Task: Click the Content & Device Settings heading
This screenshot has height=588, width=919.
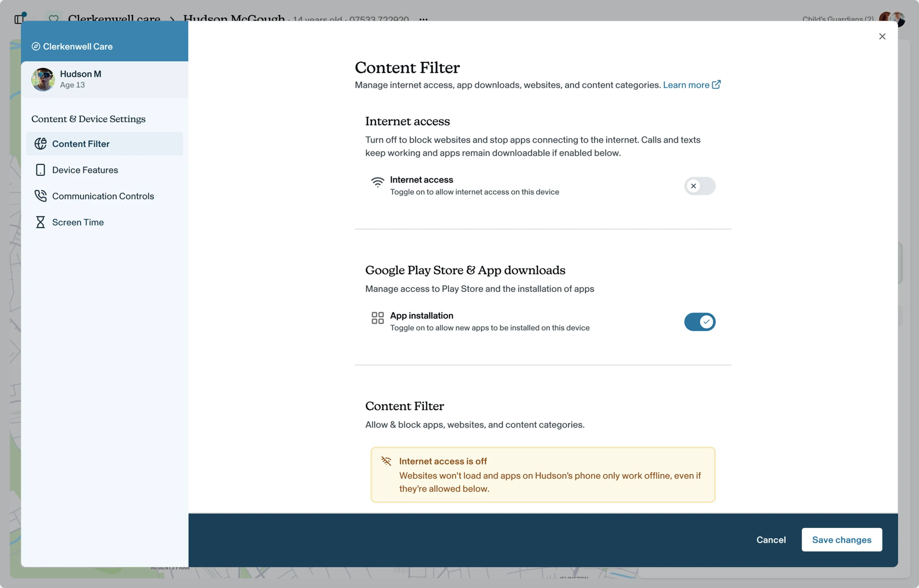Action: [88, 119]
